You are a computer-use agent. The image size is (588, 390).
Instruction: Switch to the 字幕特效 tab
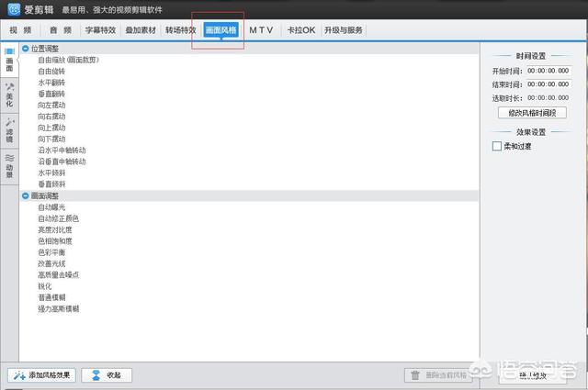[100, 30]
